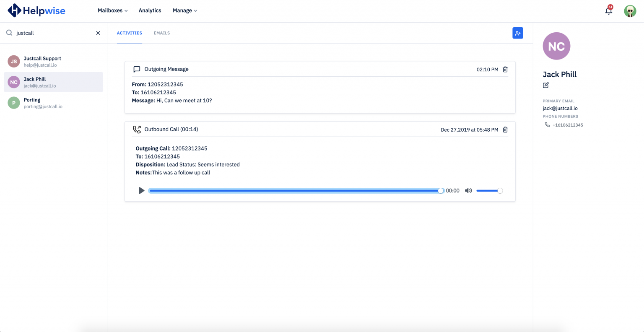
Task: Open the notification bell with unread badge
Action: [608, 10]
